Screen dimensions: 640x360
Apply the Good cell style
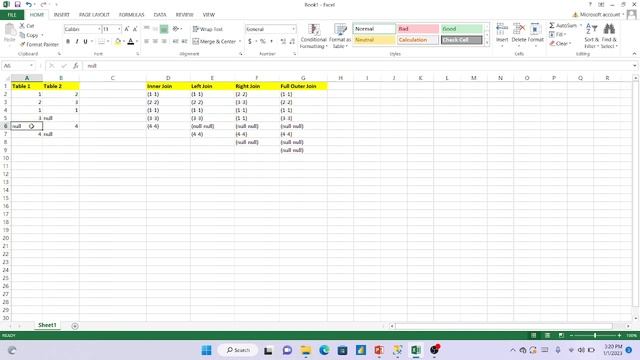click(462, 29)
